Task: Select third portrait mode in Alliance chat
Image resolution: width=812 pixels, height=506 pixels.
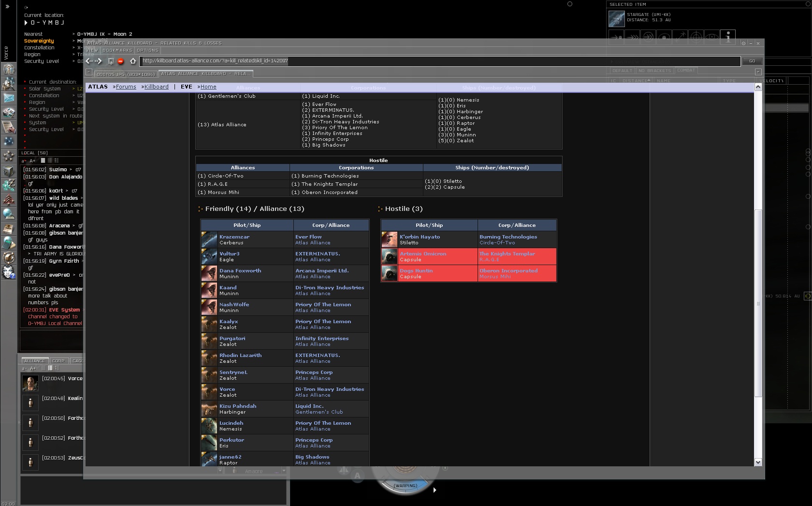Action: [x=57, y=368]
